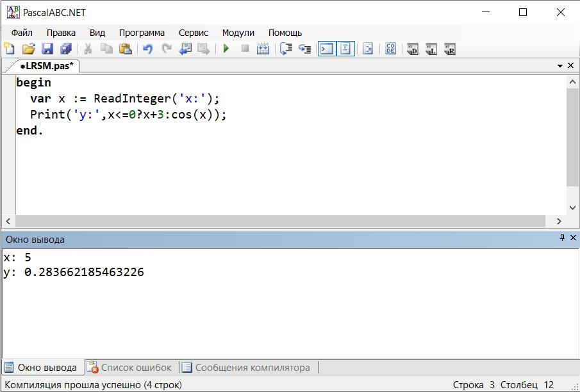This screenshot has height=392, width=580.
Task: Close the Окно вывода panel
Action: pyautogui.click(x=574, y=238)
